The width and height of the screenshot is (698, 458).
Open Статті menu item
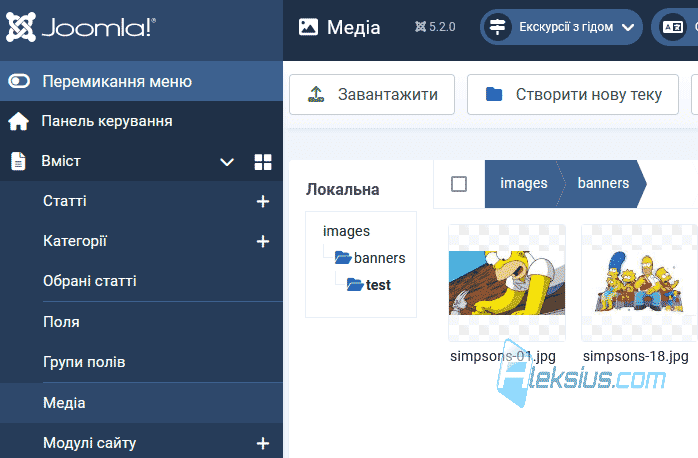65,201
